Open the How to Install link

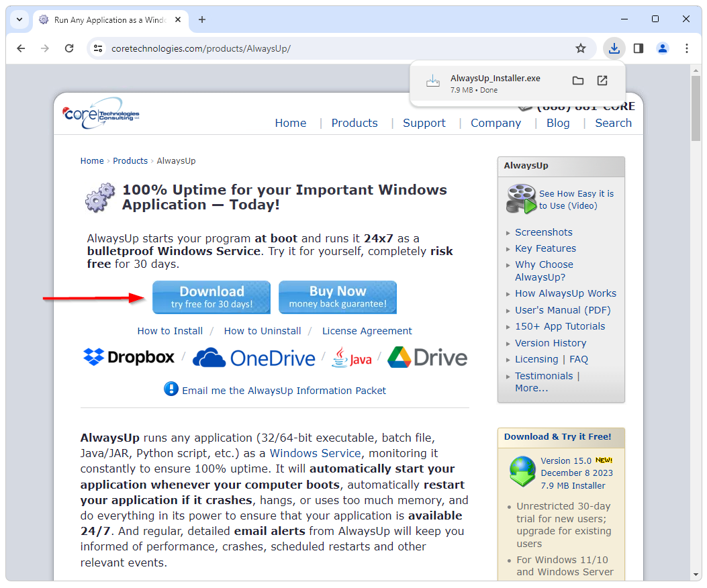(x=170, y=331)
